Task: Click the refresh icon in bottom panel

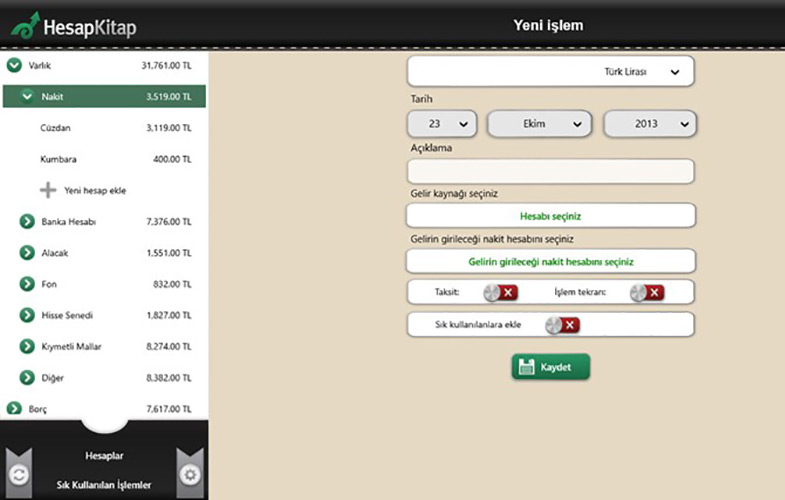Action: (18, 474)
